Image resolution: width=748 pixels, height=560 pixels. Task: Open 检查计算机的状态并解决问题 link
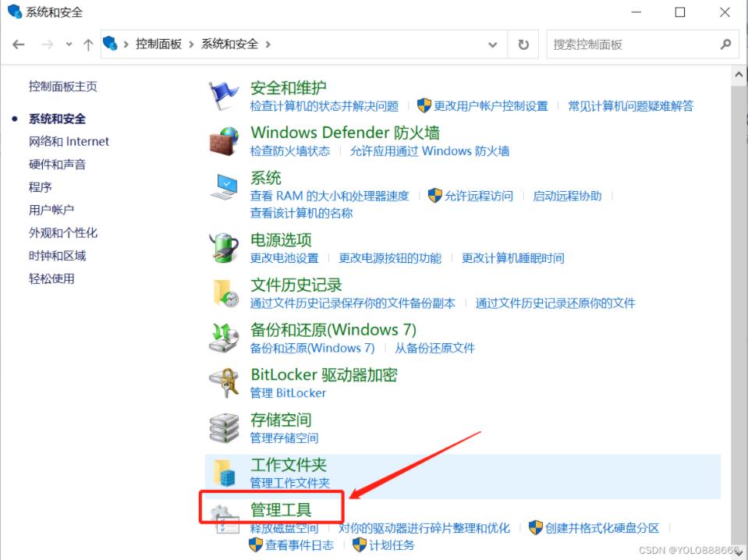pos(324,106)
